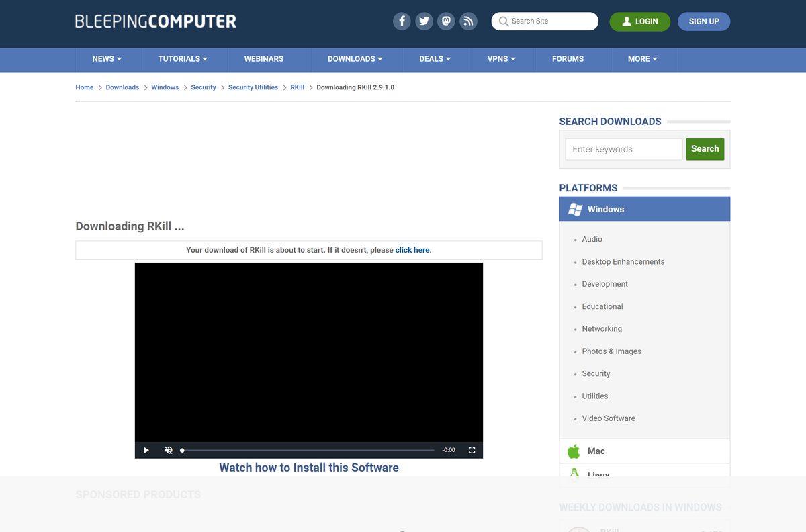This screenshot has width=806, height=532.
Task: Expand the More dropdown menu
Action: tap(643, 59)
